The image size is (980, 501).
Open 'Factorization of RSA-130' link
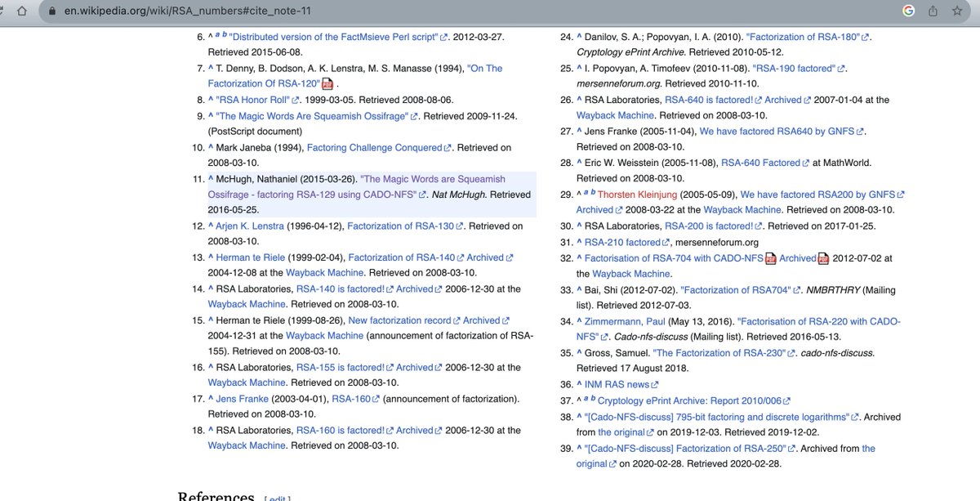pos(400,226)
